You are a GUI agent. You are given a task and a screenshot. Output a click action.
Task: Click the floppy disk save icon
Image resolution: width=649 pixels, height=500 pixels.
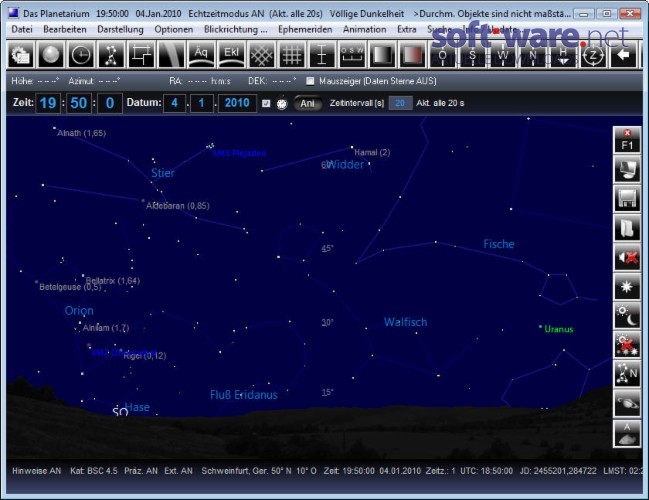pyautogui.click(x=627, y=199)
